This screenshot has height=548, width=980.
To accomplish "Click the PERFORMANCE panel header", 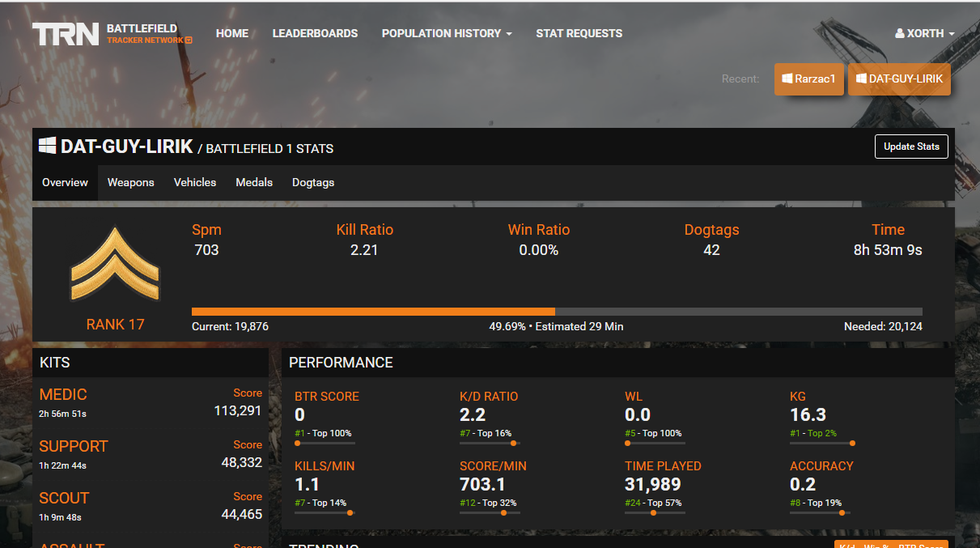I will [618, 363].
